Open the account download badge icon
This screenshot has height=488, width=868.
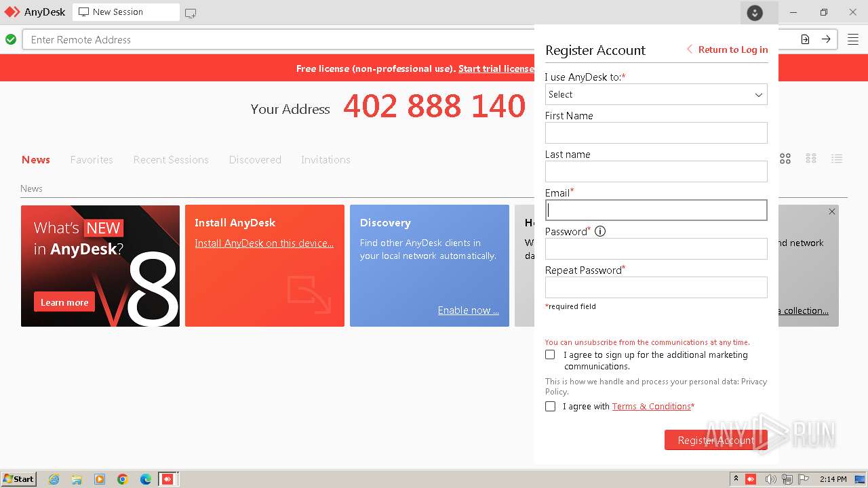click(x=755, y=12)
